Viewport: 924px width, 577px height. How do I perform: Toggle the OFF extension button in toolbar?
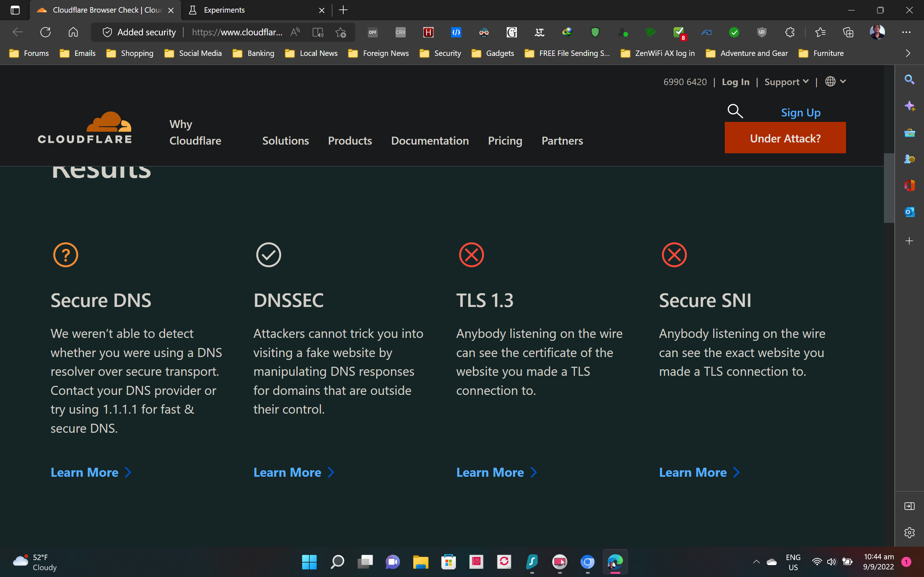click(372, 32)
